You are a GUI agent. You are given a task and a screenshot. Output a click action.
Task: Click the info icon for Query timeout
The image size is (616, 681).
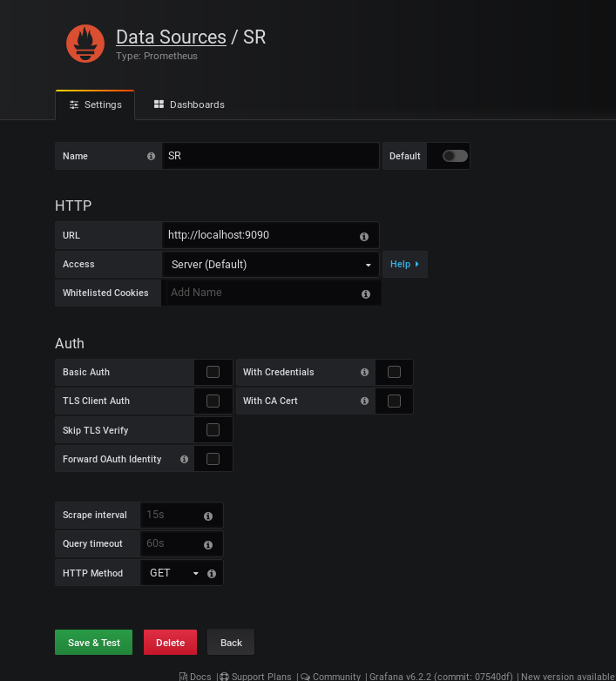pyautogui.click(x=208, y=544)
